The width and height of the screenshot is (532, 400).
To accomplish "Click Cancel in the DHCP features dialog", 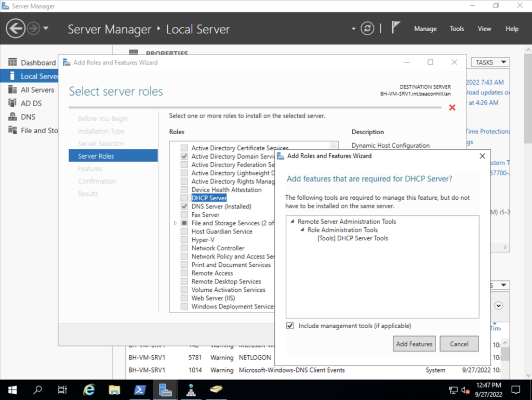I will coord(459,344).
